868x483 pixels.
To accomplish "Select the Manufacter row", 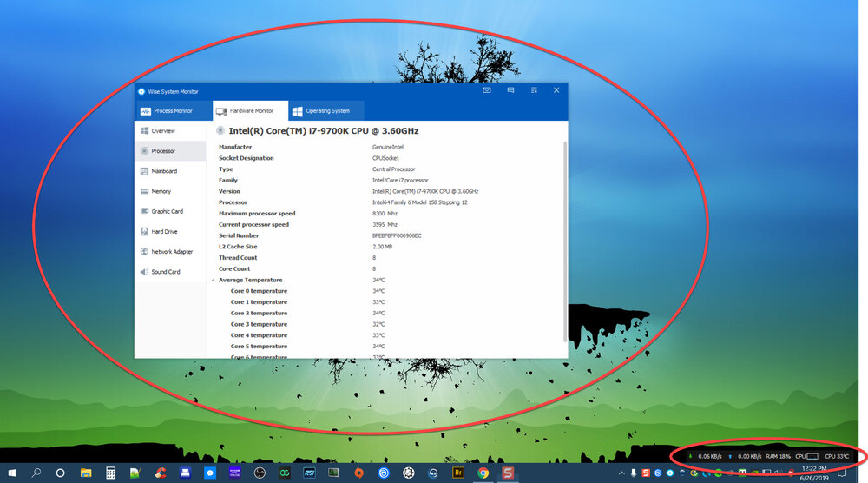I will point(386,147).
